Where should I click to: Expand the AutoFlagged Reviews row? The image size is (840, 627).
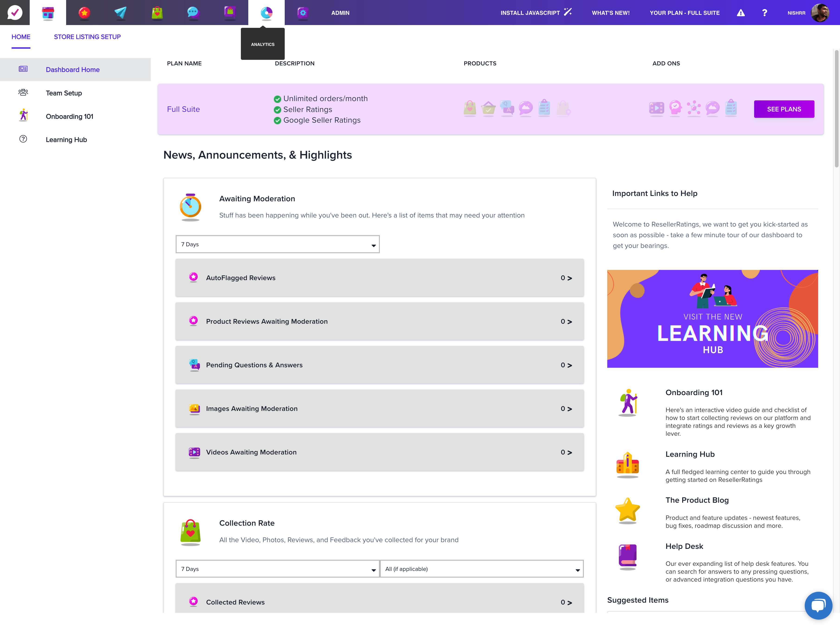point(380,278)
